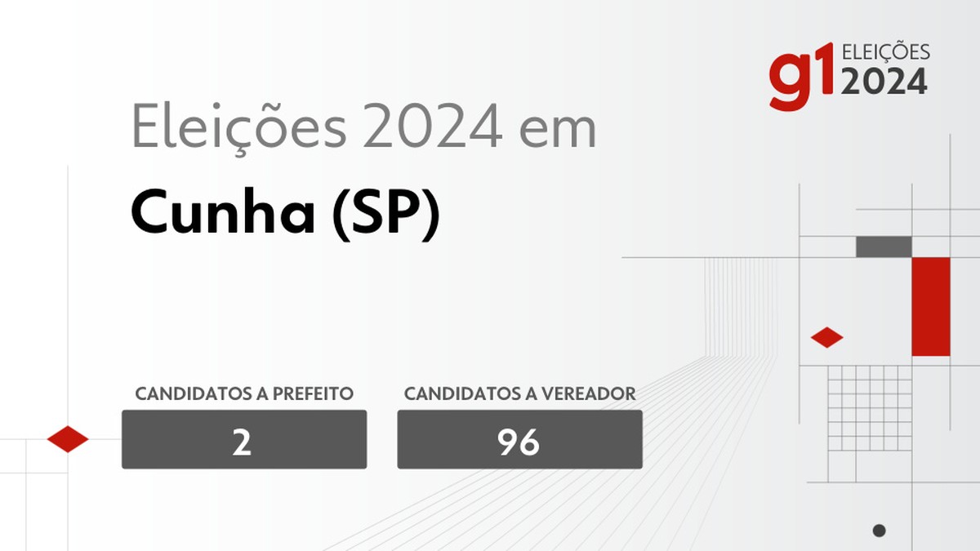Click the number 2 in prefeito box
The height and width of the screenshot is (551, 980).
coord(242,441)
